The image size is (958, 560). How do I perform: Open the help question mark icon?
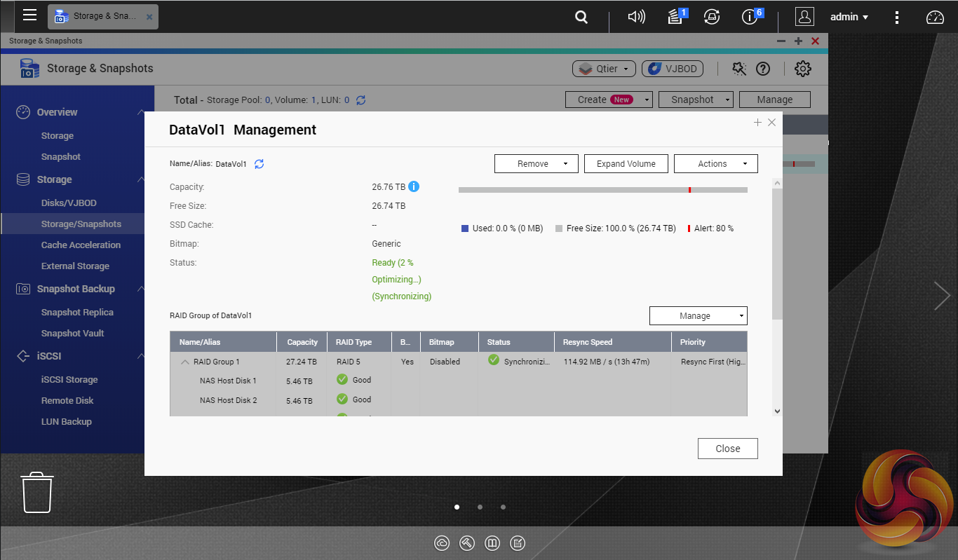click(x=763, y=69)
